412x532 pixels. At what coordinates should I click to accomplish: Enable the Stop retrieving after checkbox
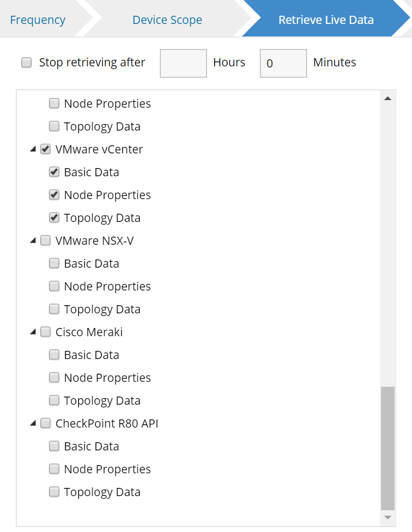(27, 63)
